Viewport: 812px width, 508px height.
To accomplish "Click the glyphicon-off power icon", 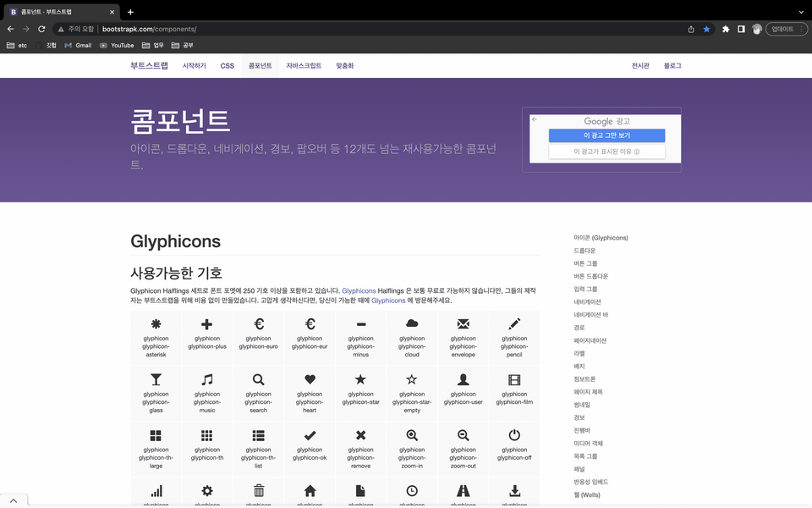I will [x=514, y=435].
